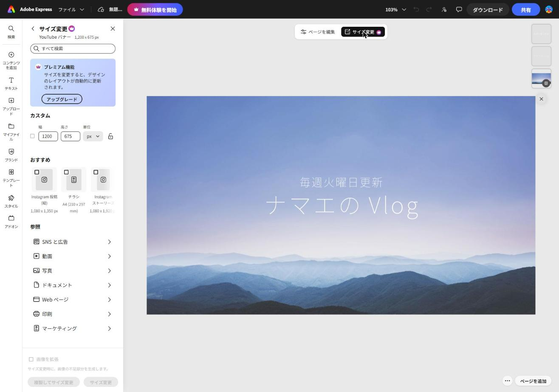This screenshot has width=559, height=392.
Task: Check the Instagram post (vertical) checkbox
Action: coord(37,172)
